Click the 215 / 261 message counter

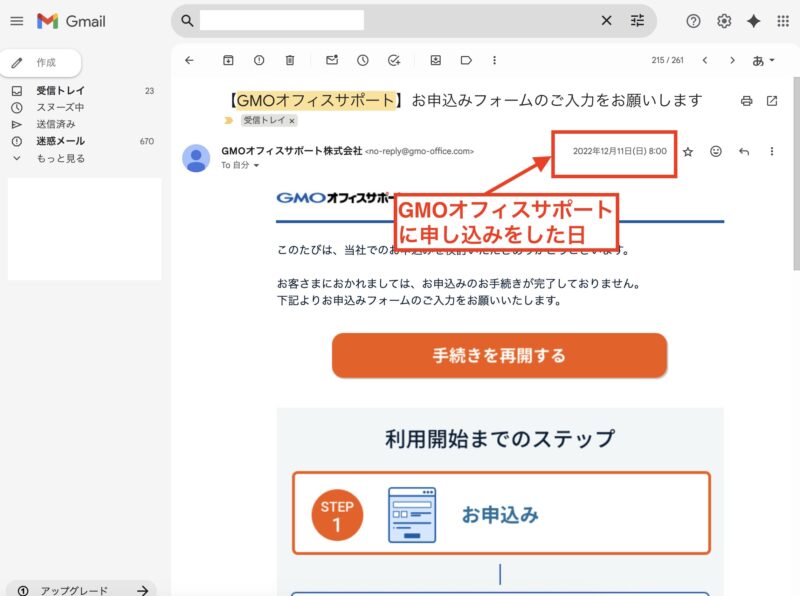[667, 60]
